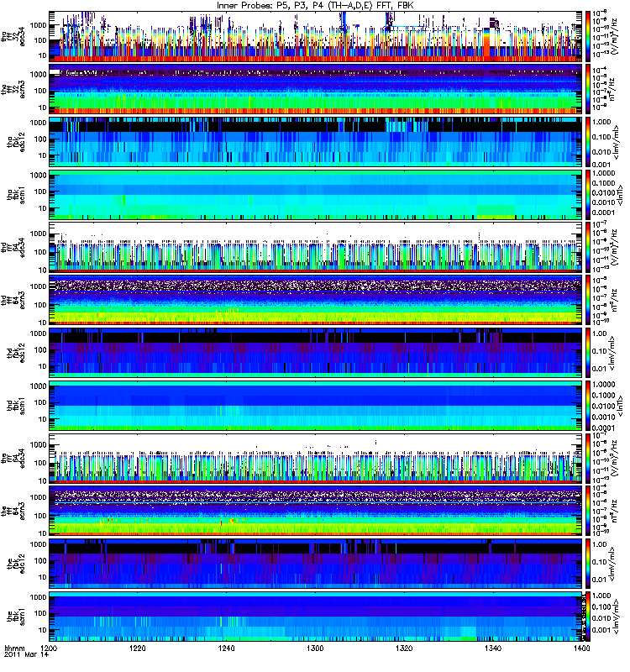Click '1.0000' value on tha fbk scm1 color bar
The image size is (630, 672).
(x=603, y=173)
